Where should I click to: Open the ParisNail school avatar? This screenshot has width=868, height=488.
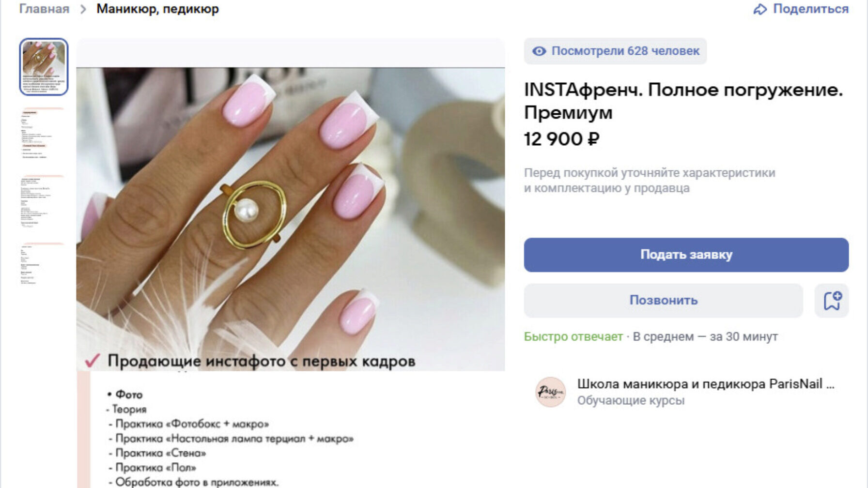pos(550,392)
